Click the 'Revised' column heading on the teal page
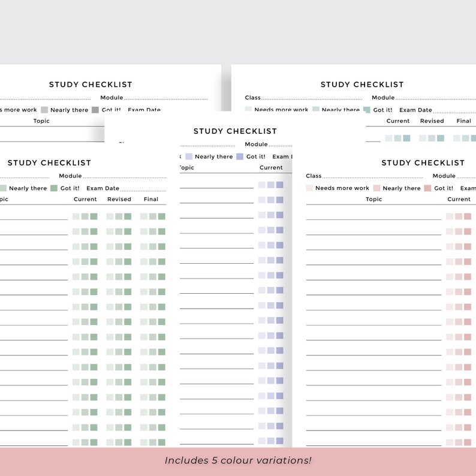This screenshot has width=476, height=476. tap(432, 121)
